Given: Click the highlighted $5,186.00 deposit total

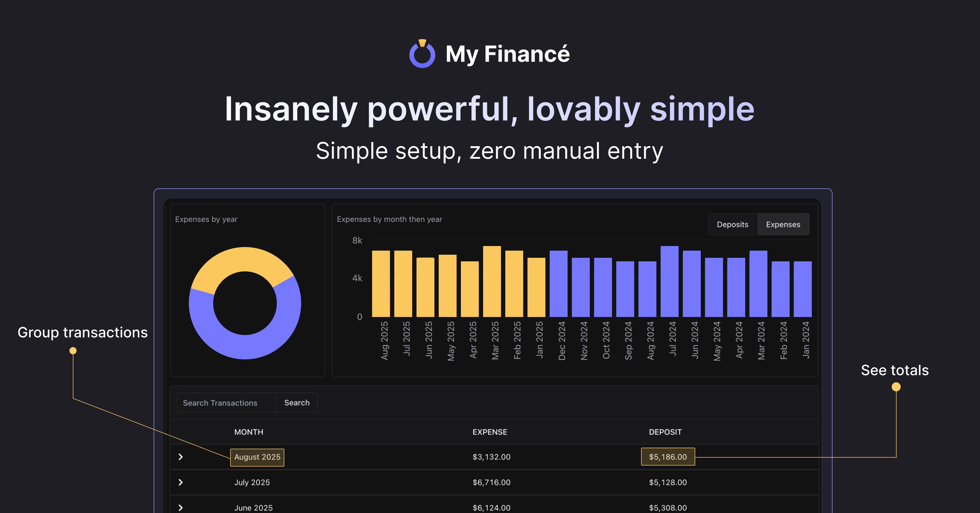Looking at the screenshot, I should [668, 457].
